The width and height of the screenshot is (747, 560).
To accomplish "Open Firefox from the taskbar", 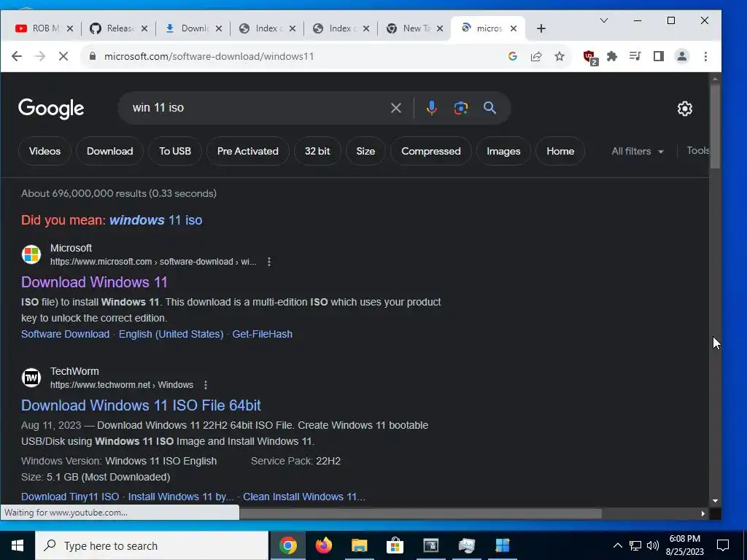I will tap(323, 545).
